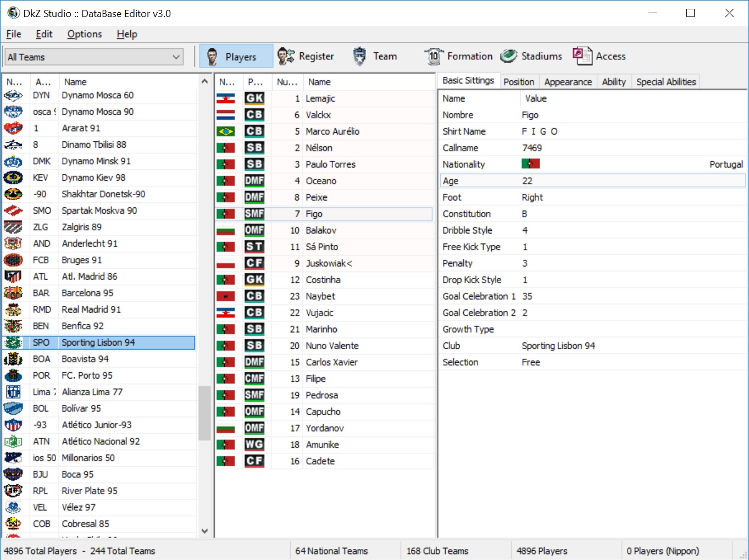Click the Portugal flag in Nationality row

pyautogui.click(x=531, y=164)
